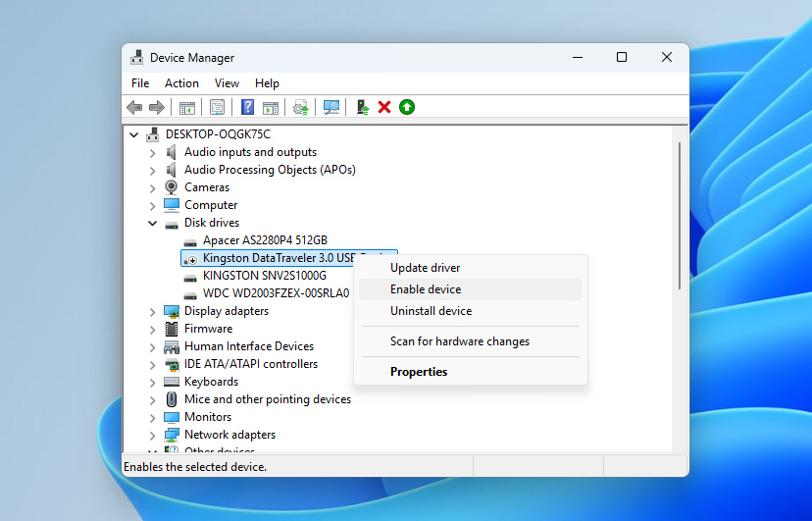Choose Properties in context menu

[x=470, y=372]
